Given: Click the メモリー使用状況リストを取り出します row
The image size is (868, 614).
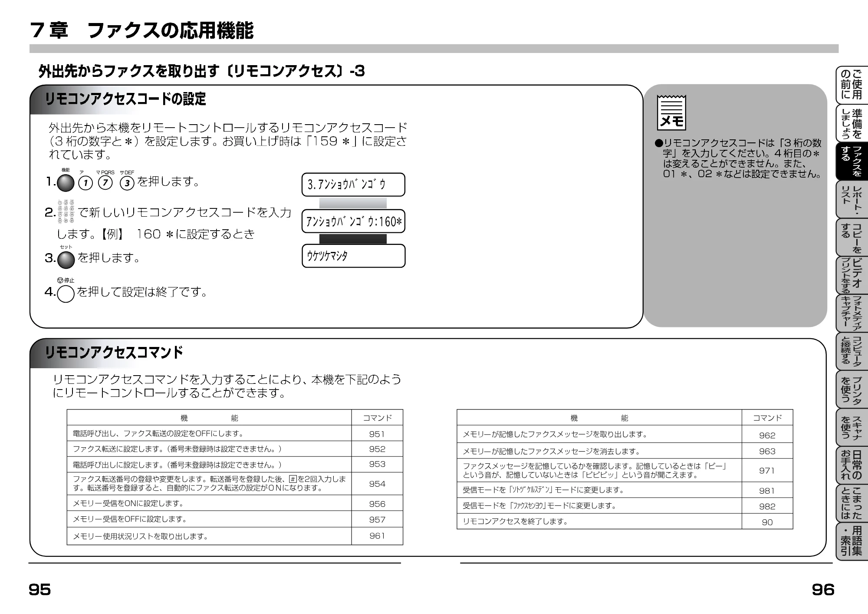Looking at the screenshot, I should coord(235,536).
